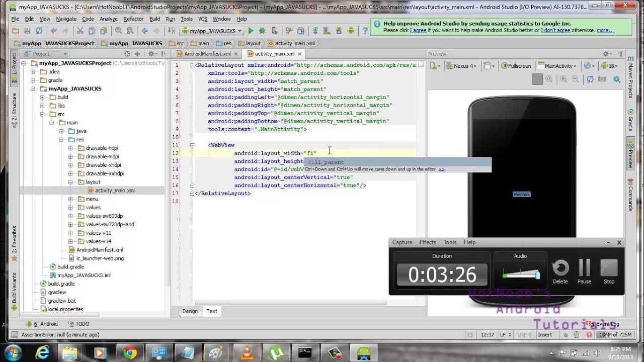
Task: Toggle the Gradle side panel
Action: pyautogui.click(x=630, y=121)
